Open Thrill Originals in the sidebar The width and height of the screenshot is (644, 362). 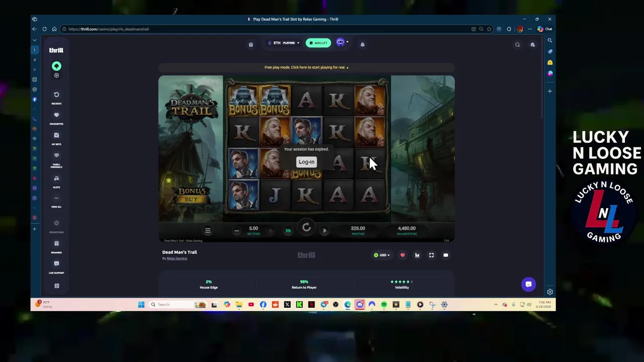pos(56,159)
